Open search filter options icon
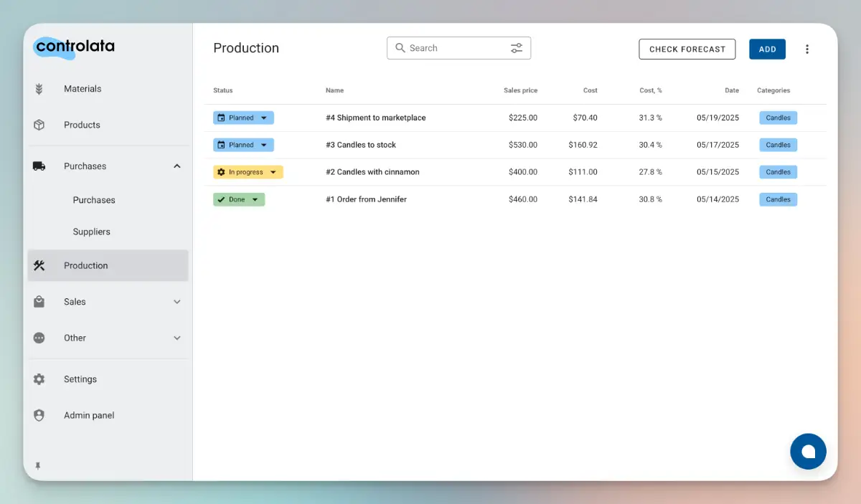The height and width of the screenshot is (504, 861). pyautogui.click(x=517, y=48)
